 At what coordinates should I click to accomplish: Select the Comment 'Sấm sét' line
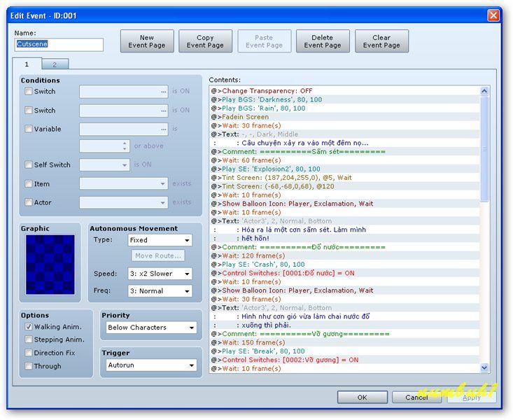[x=345, y=152]
